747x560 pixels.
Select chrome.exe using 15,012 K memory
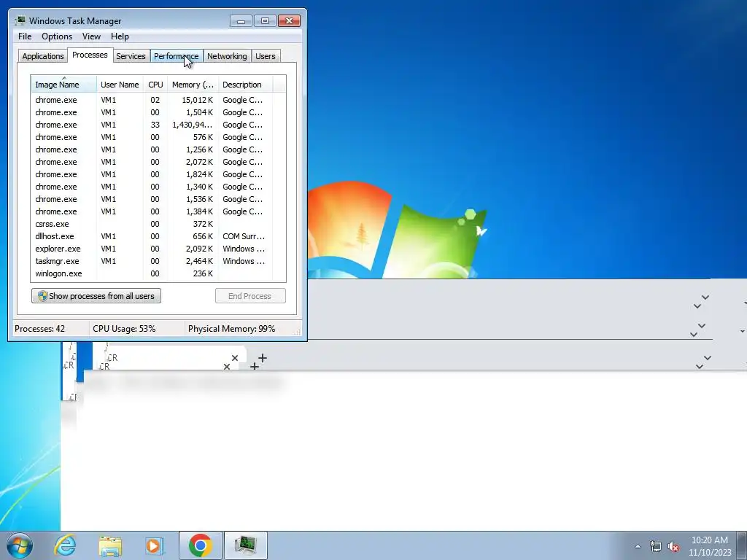152,100
